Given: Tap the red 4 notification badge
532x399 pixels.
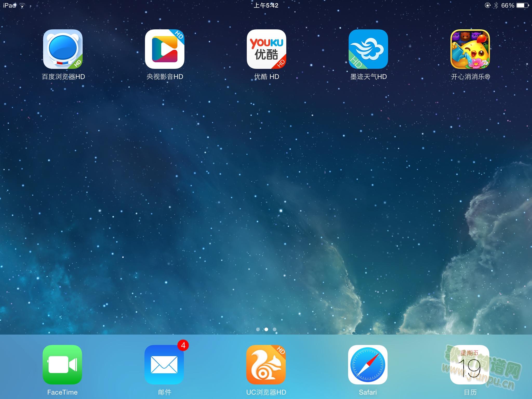Looking at the screenshot, I should point(183,345).
